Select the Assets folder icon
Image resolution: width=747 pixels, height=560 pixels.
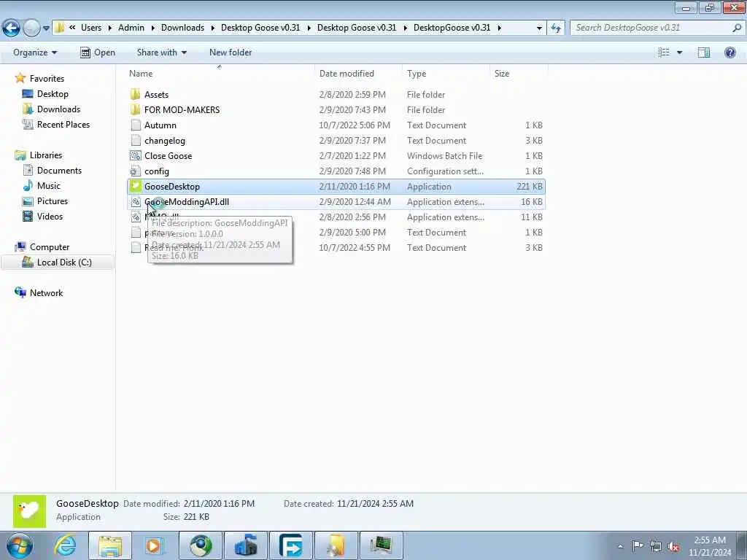pyautogui.click(x=136, y=94)
